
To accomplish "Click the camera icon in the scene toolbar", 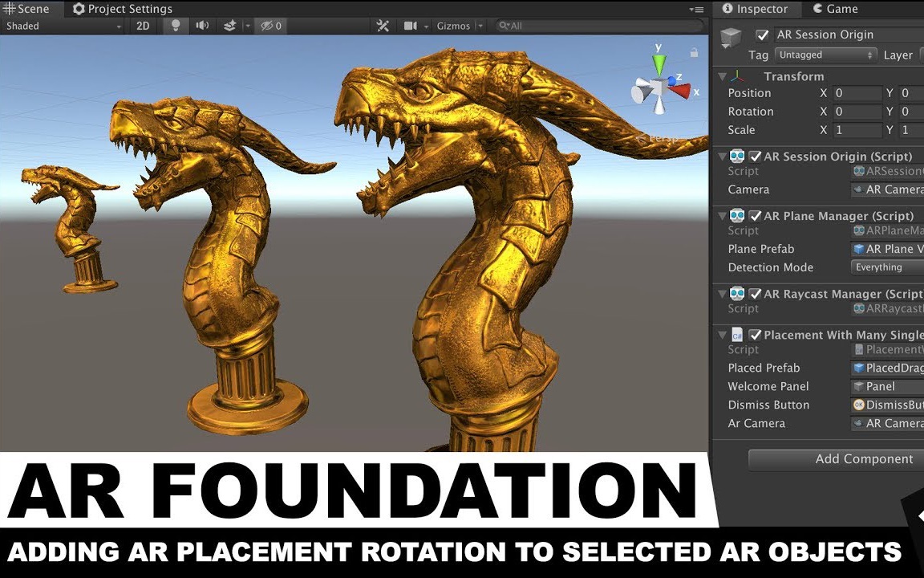I will pos(411,25).
